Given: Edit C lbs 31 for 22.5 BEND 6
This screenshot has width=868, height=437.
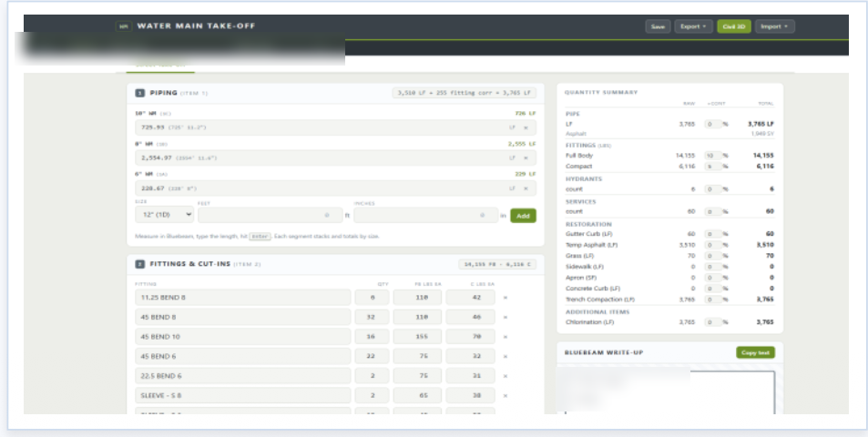Looking at the screenshot, I should point(471,376).
